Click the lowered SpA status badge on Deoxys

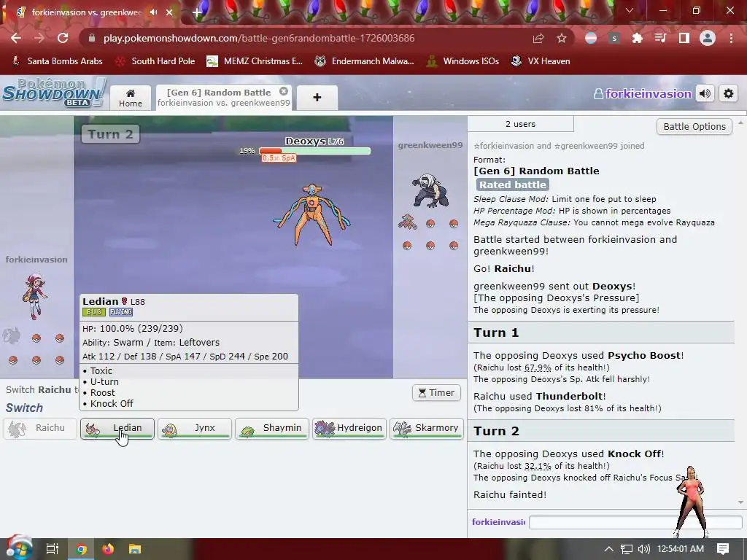coord(279,158)
